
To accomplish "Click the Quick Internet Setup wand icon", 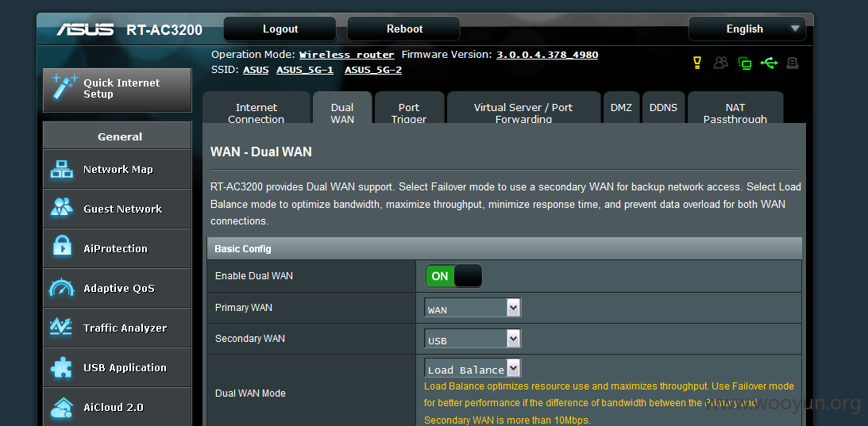I will [x=65, y=88].
